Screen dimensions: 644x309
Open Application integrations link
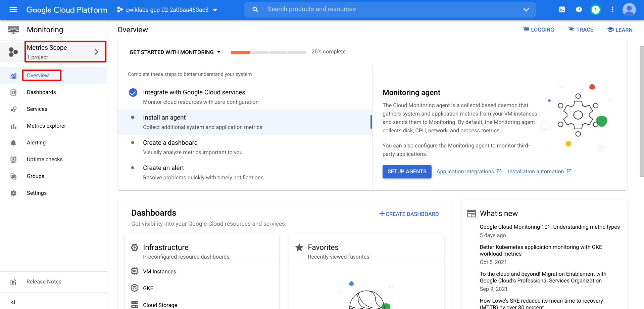coord(469,172)
